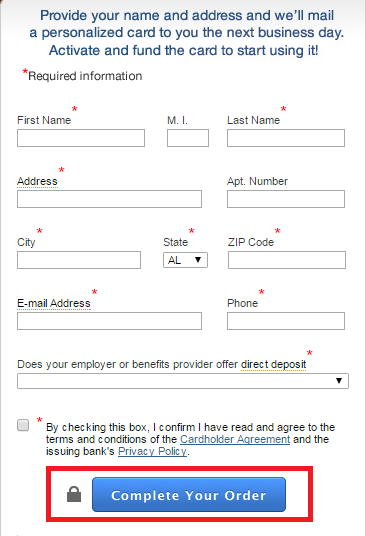
Task: Click the Apt. Number input field
Action: pos(286,199)
